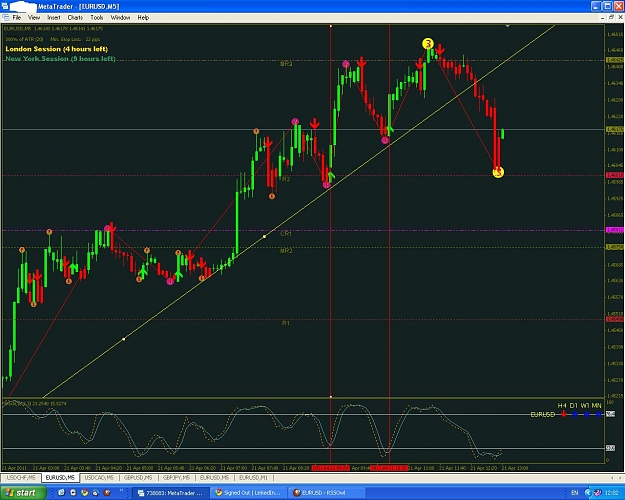Image resolution: width=625 pixels, height=500 pixels.
Task: Click the magenta price label on the right axis
Action: [614, 230]
